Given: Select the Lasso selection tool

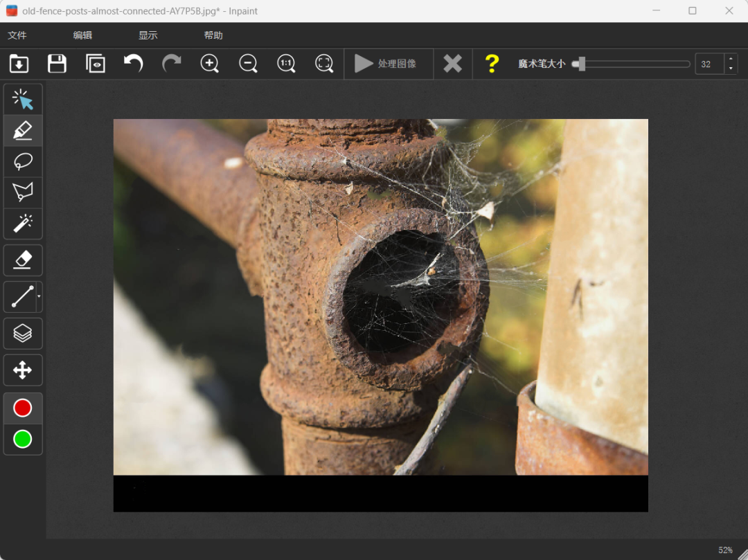Looking at the screenshot, I should click(23, 161).
